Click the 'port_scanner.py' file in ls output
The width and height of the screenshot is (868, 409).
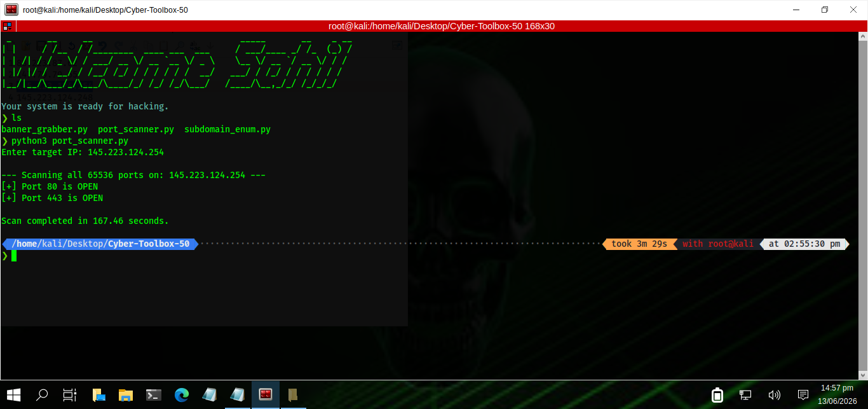[x=136, y=129]
